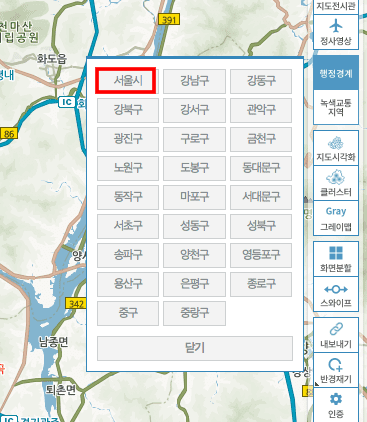
Task: Enable the 클러스터 cluster tool
Action: (336, 183)
